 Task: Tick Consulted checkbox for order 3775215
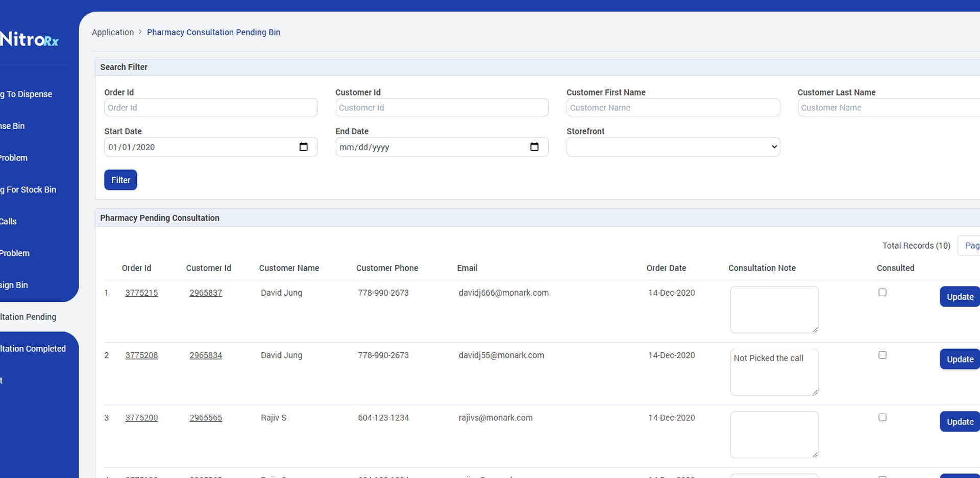(882, 293)
